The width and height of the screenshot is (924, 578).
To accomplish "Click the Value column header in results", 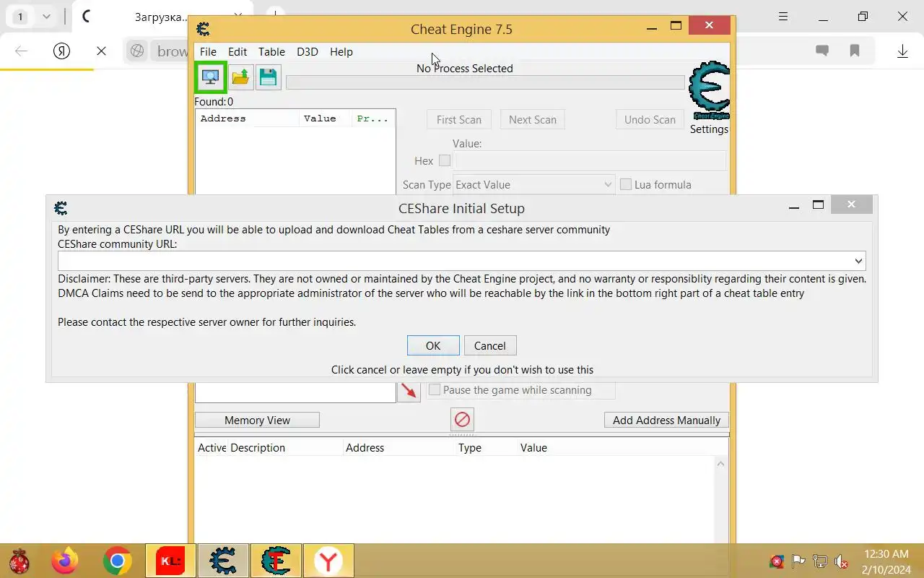I will (325, 118).
